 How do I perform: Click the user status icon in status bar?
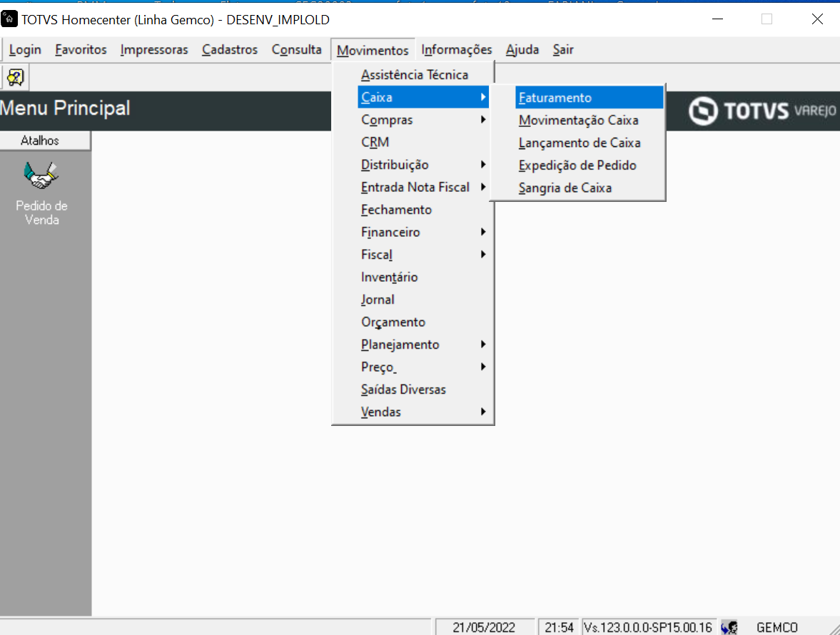[x=729, y=627]
